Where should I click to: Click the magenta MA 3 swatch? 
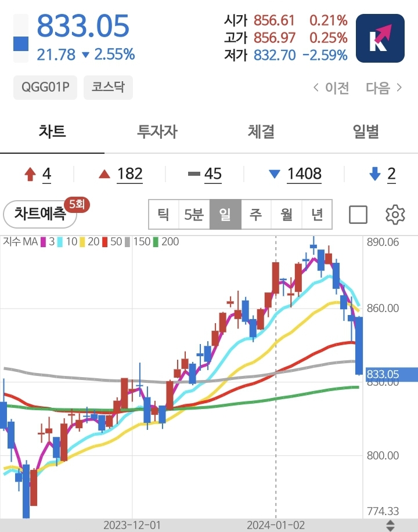(43, 242)
